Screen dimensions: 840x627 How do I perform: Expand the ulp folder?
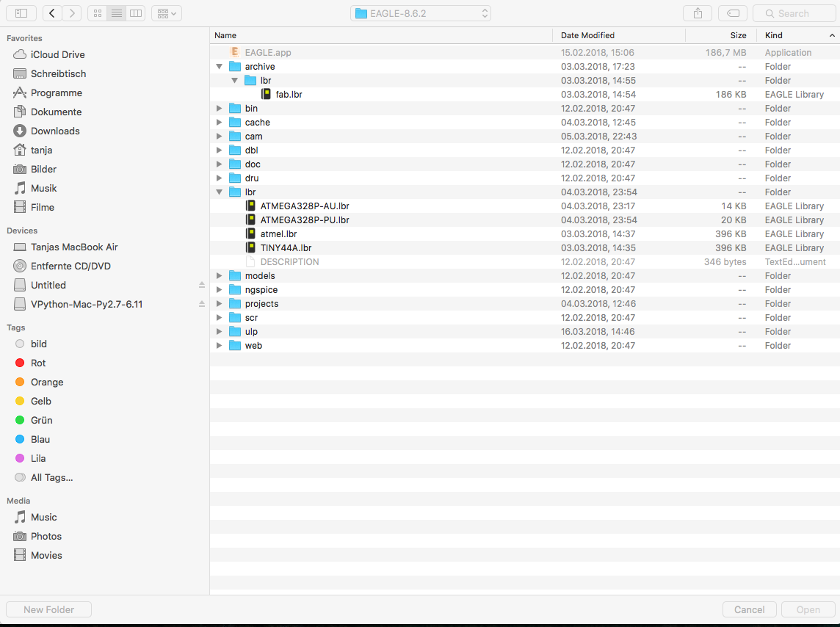[x=219, y=331]
